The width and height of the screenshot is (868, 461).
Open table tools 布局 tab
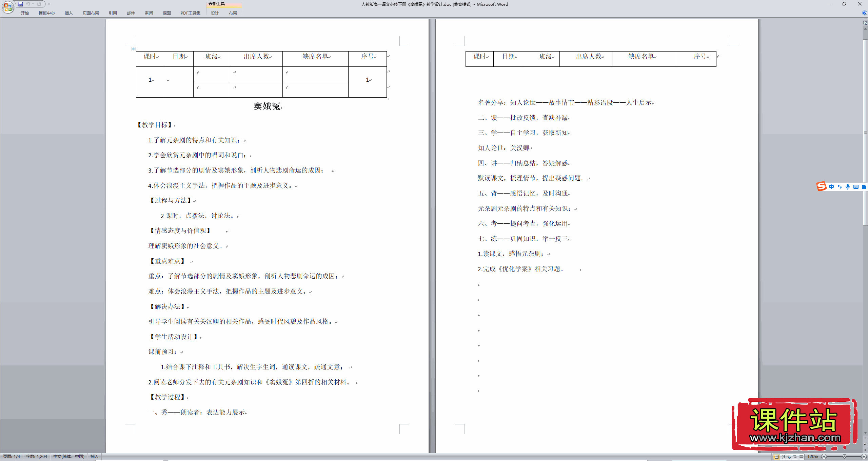tap(233, 13)
